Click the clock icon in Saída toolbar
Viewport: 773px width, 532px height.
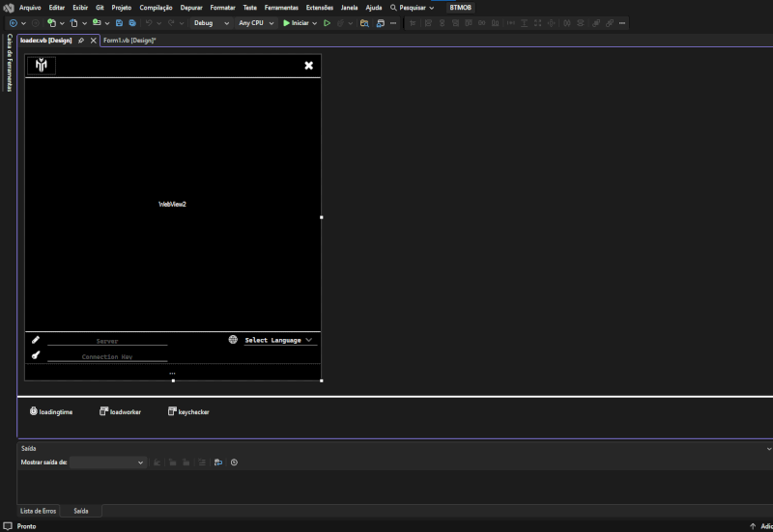pyautogui.click(x=234, y=462)
